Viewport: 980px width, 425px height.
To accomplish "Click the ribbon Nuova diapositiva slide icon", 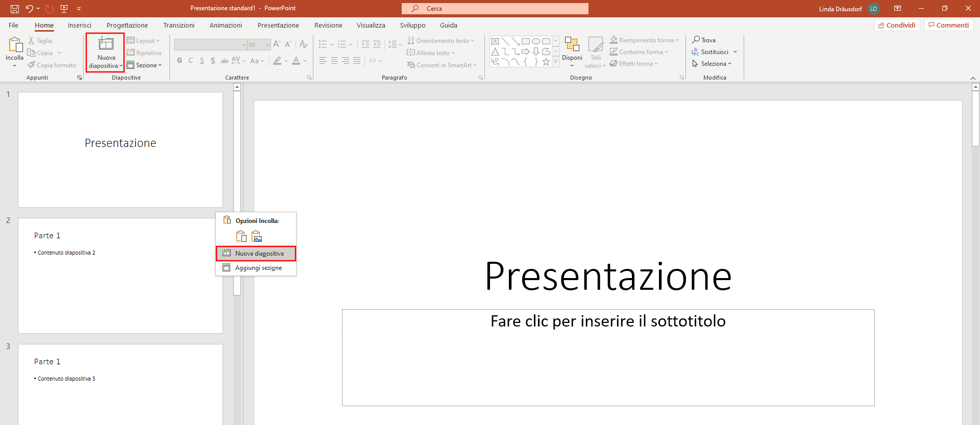I will click(106, 44).
